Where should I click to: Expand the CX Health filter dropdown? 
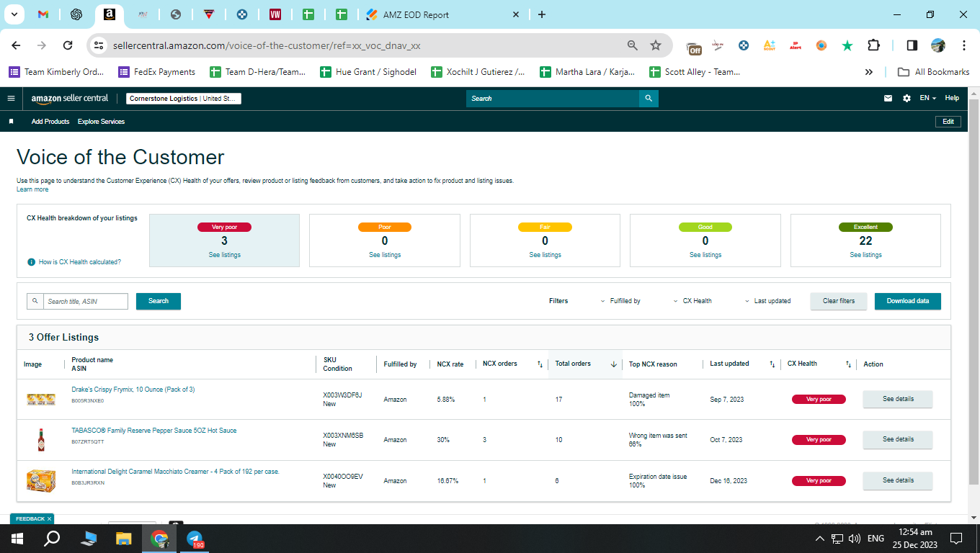tap(692, 301)
